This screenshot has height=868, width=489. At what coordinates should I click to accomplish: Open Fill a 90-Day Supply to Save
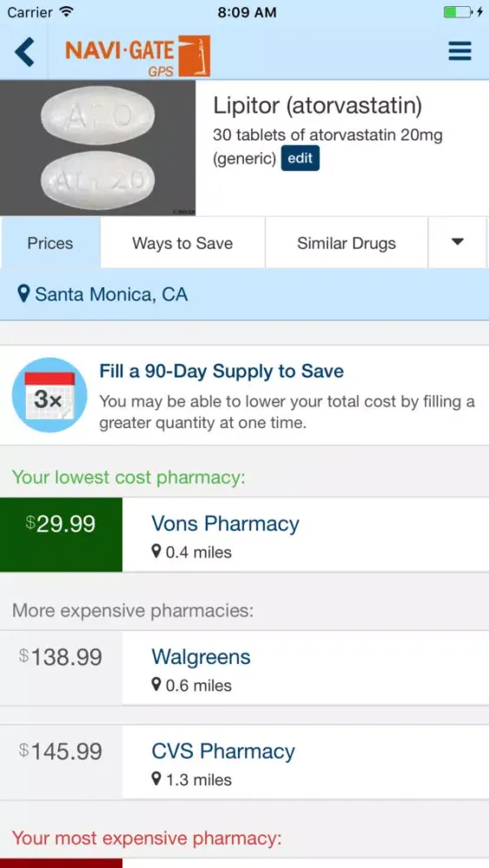(221, 371)
